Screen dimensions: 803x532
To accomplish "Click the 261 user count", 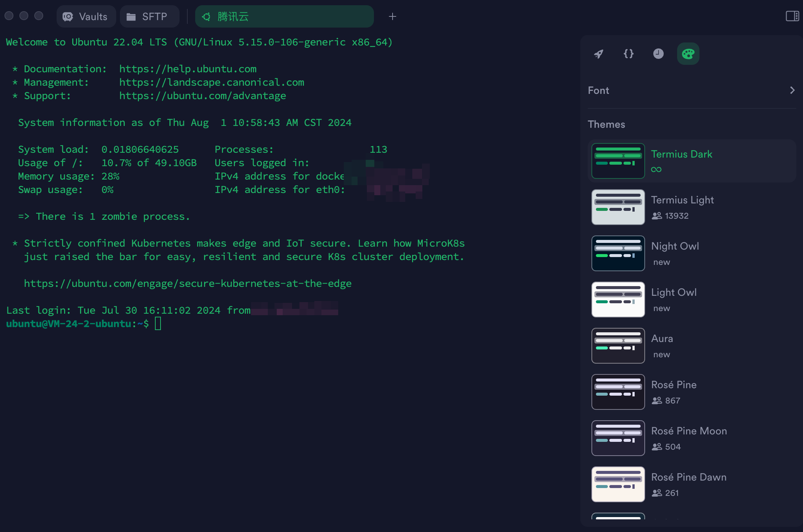I will click(672, 493).
